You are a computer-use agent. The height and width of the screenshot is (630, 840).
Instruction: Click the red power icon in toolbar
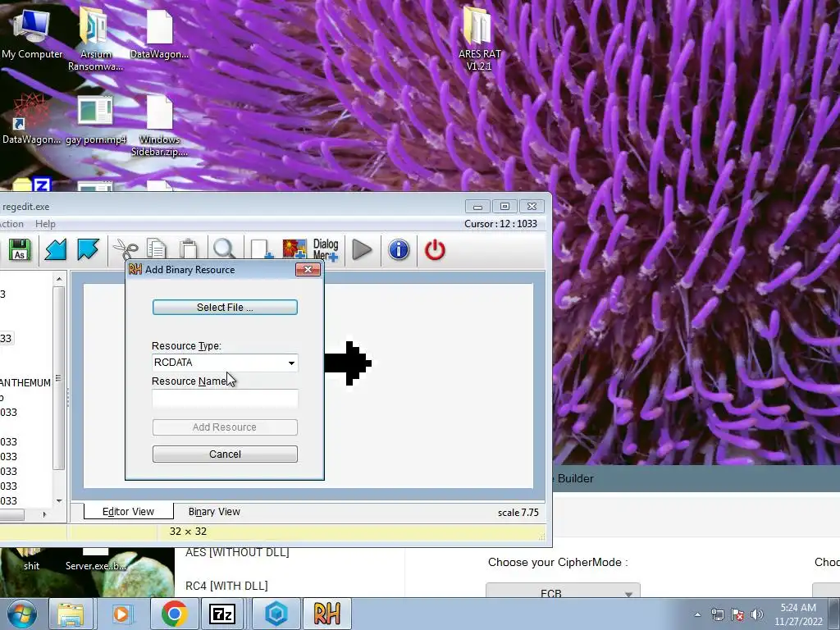(x=435, y=250)
